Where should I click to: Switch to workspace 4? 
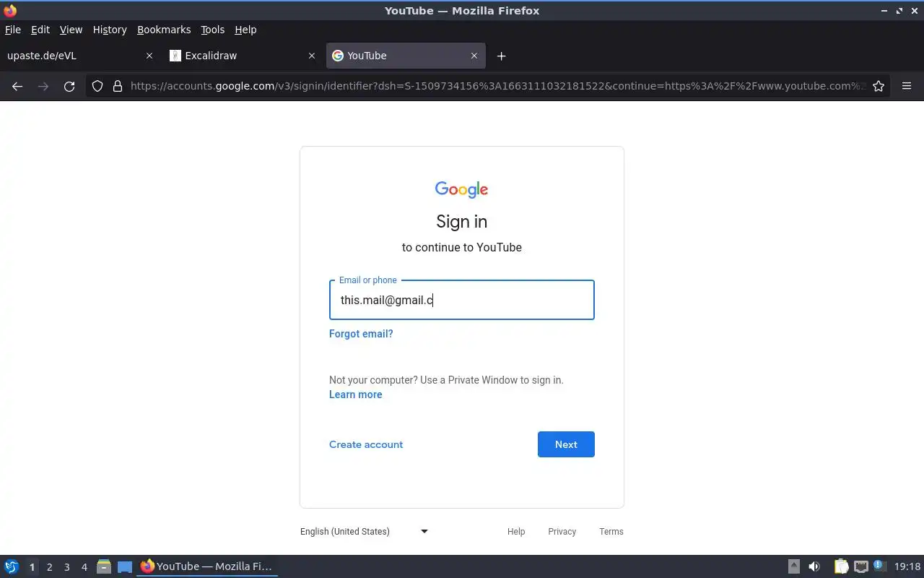pyautogui.click(x=84, y=567)
